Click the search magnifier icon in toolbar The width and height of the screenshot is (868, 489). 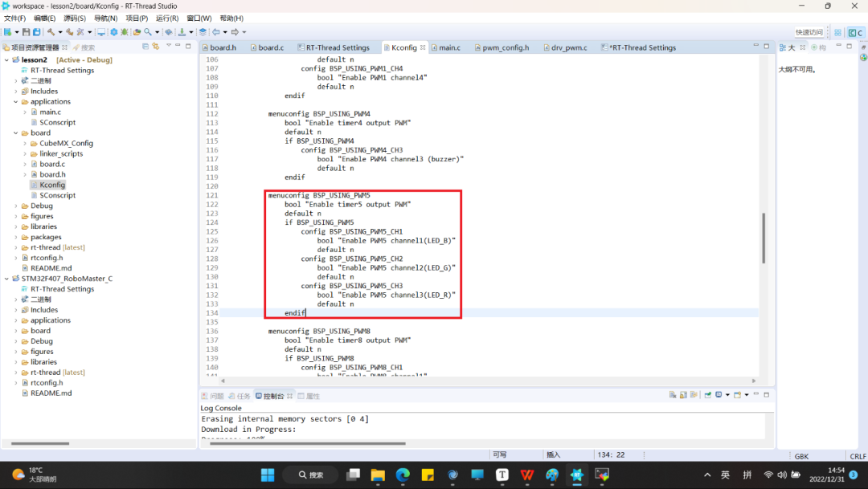click(x=148, y=32)
